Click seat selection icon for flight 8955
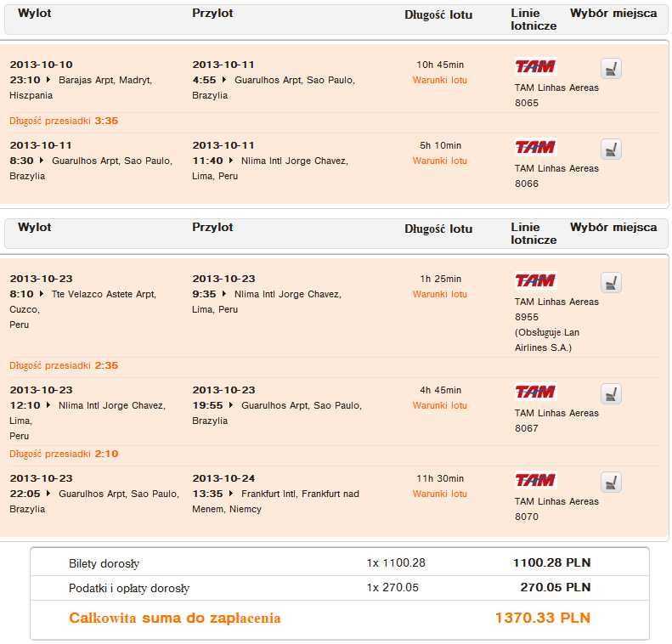Image resolution: width=672 pixels, height=644 pixels. [x=611, y=282]
